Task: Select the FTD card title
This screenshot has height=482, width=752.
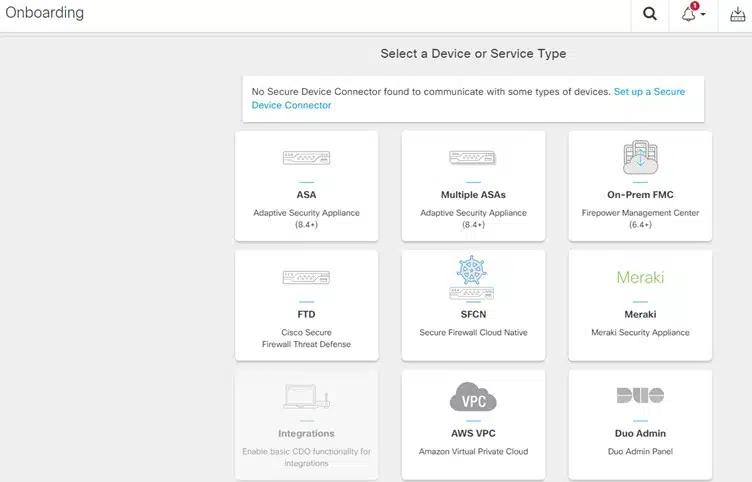Action: click(306, 315)
